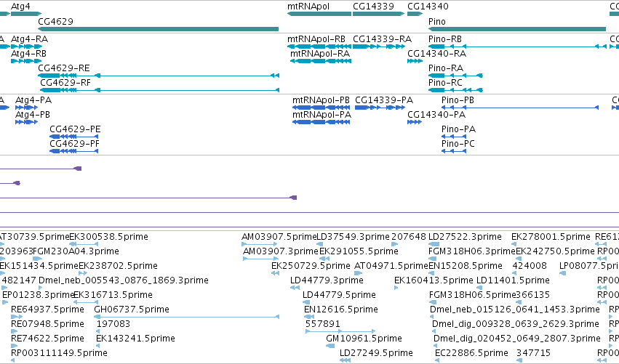Select the mtRNApol gene label

[308, 7]
